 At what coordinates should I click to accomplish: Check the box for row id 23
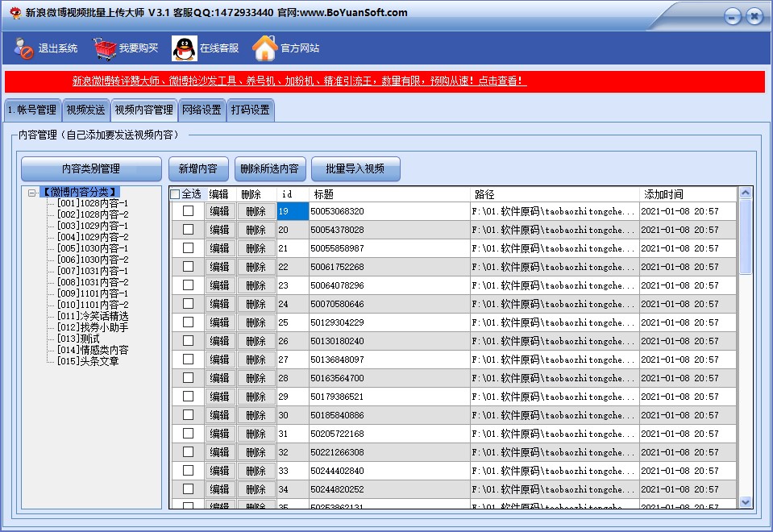point(188,285)
